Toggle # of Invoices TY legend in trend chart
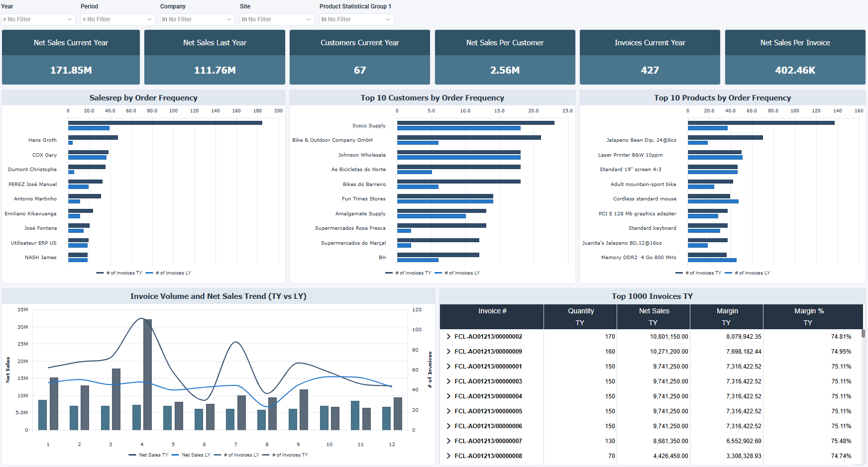This screenshot has width=868, height=467. click(285, 455)
